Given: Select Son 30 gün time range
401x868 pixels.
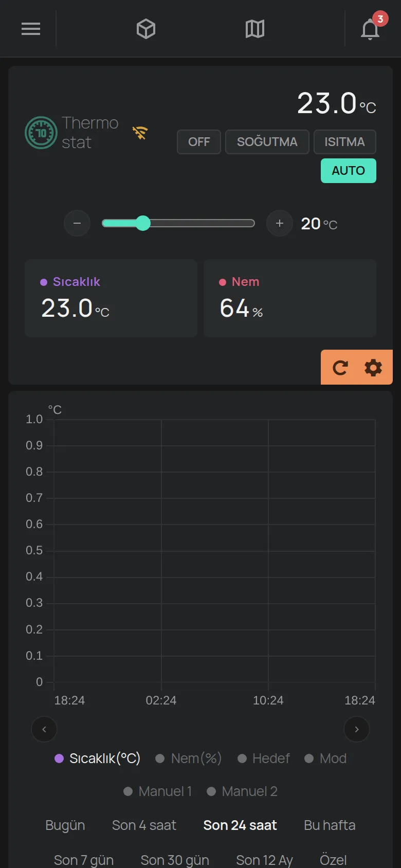Looking at the screenshot, I should 175,860.
